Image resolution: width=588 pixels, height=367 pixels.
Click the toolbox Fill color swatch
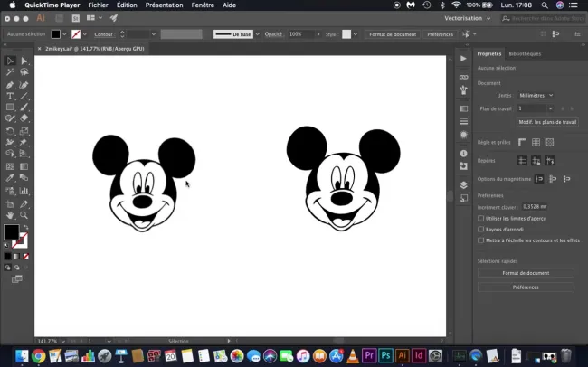11,232
